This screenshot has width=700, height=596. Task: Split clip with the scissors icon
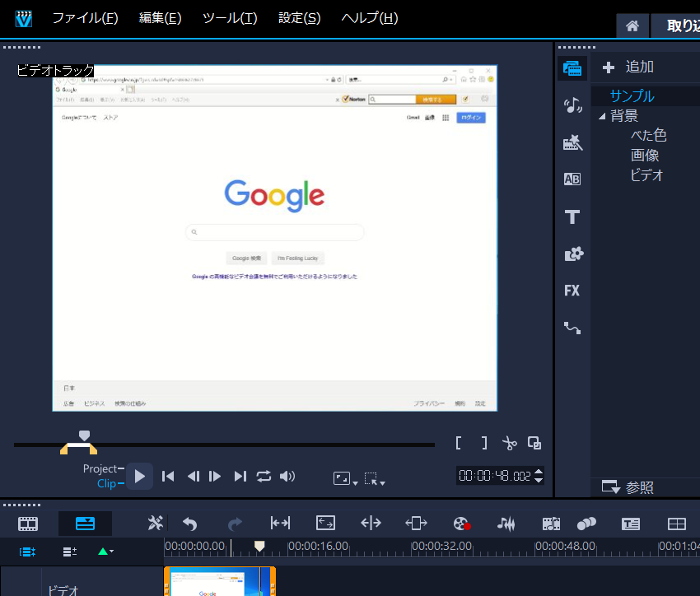[x=510, y=443]
